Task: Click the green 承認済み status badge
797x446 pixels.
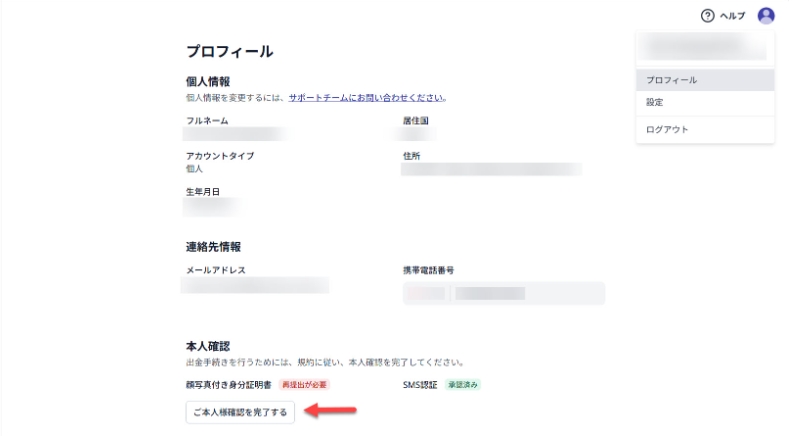Action: point(463,384)
